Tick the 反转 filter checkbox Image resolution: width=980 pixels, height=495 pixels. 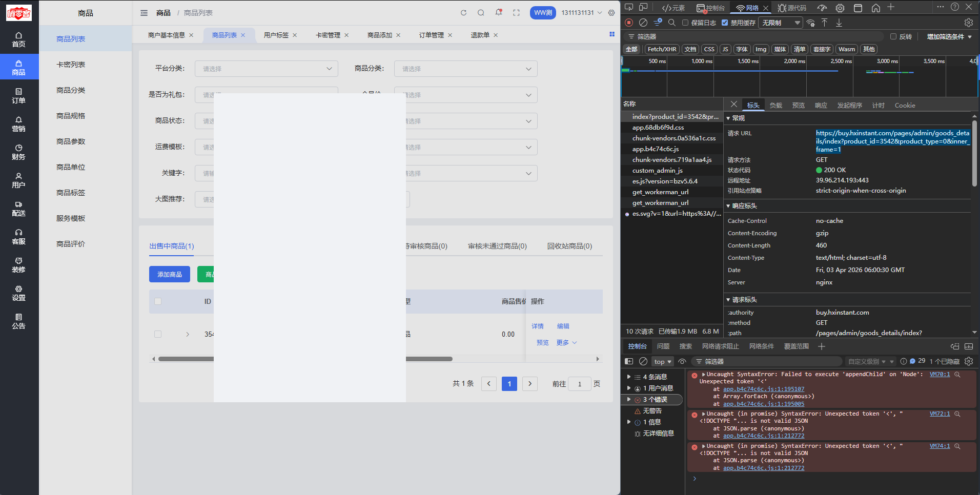click(893, 37)
